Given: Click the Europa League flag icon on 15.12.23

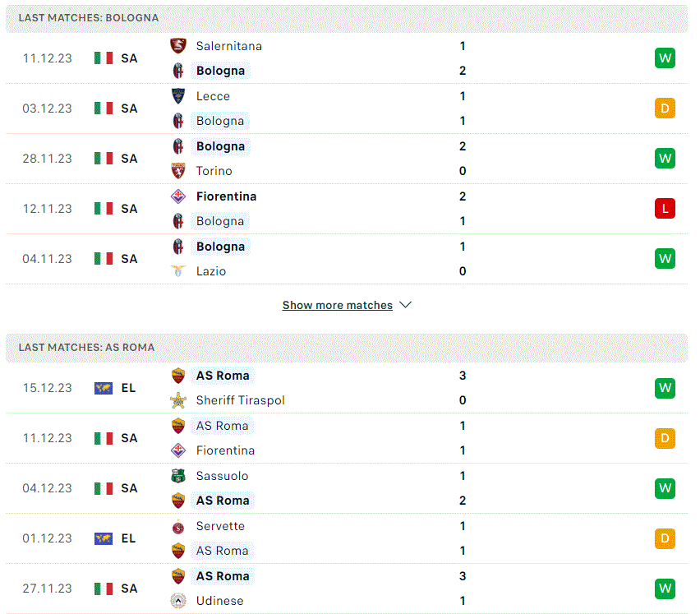Looking at the screenshot, I should click(104, 388).
